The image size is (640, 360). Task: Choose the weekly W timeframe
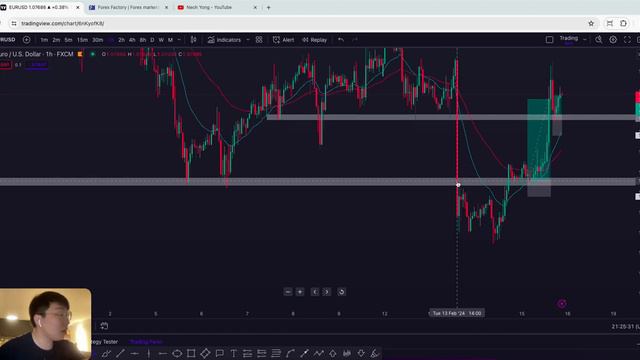click(161, 40)
